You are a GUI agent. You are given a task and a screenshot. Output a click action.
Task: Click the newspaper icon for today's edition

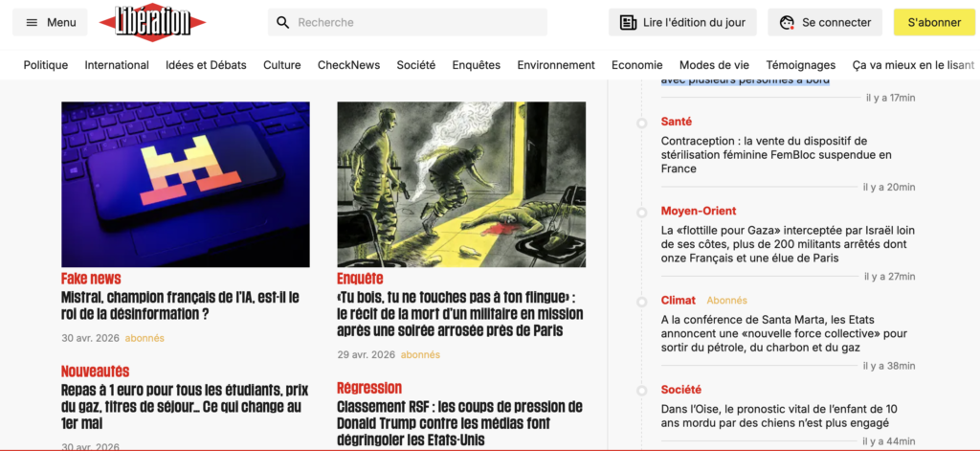point(628,22)
